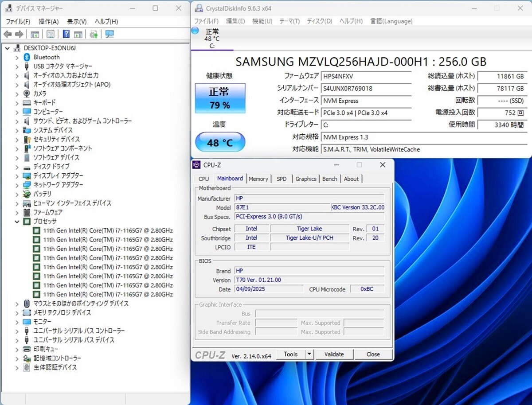Open the CPU-Z Tools dropdown arrow
This screenshot has height=405, width=532.
pos(310,354)
